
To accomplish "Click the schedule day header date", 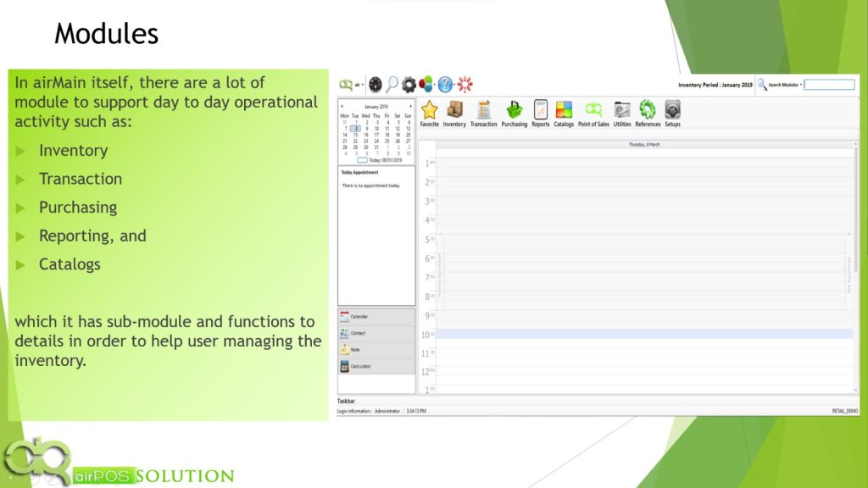I will (644, 144).
